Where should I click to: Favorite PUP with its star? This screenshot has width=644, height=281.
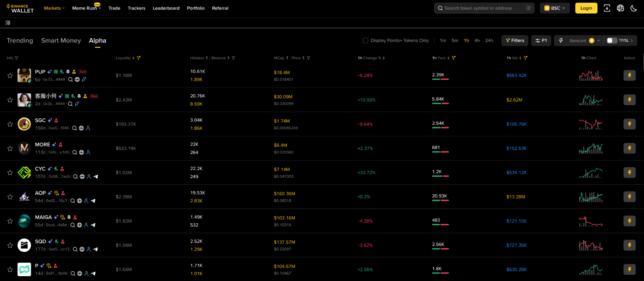[10, 75]
